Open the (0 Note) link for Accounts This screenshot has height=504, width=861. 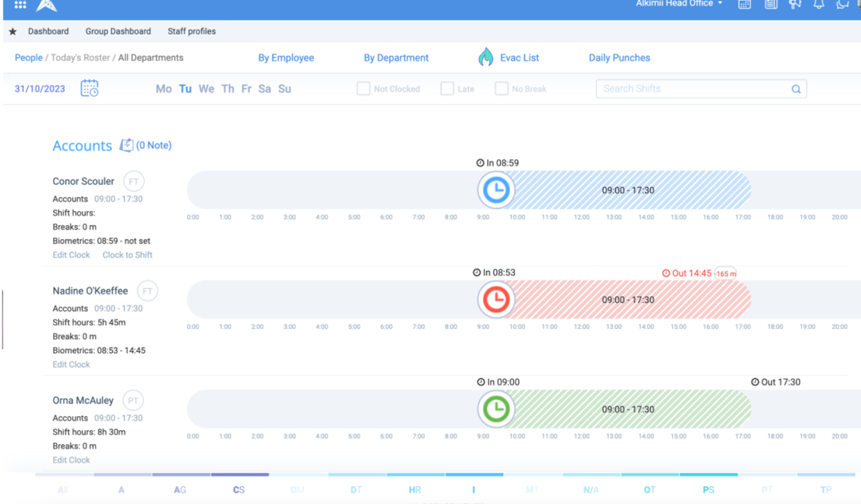154,145
